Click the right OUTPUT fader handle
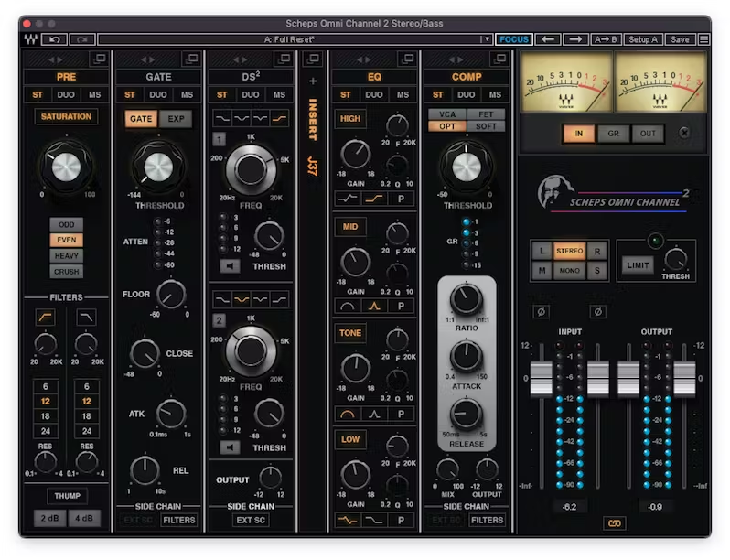The height and width of the screenshot is (560, 730). 684,379
